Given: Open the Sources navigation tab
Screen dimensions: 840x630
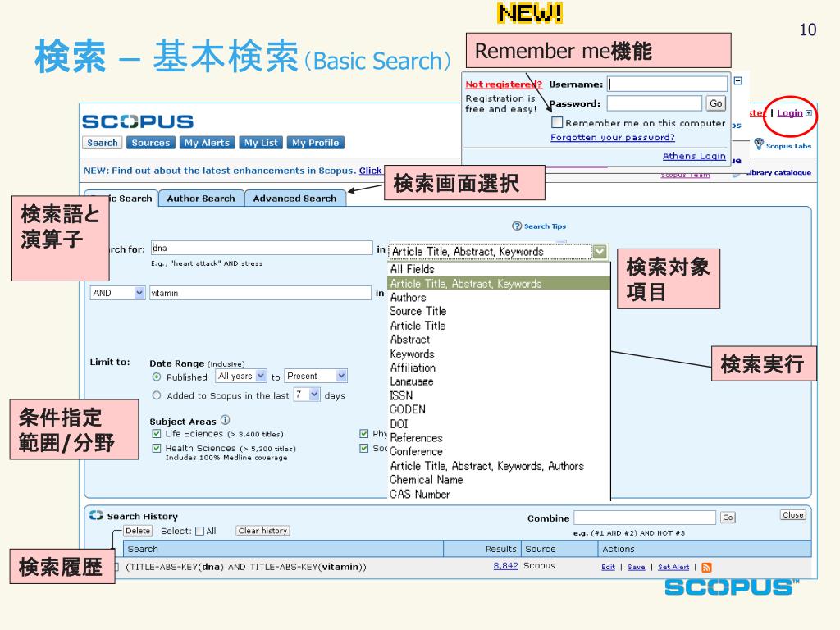Looking at the screenshot, I should [151, 143].
